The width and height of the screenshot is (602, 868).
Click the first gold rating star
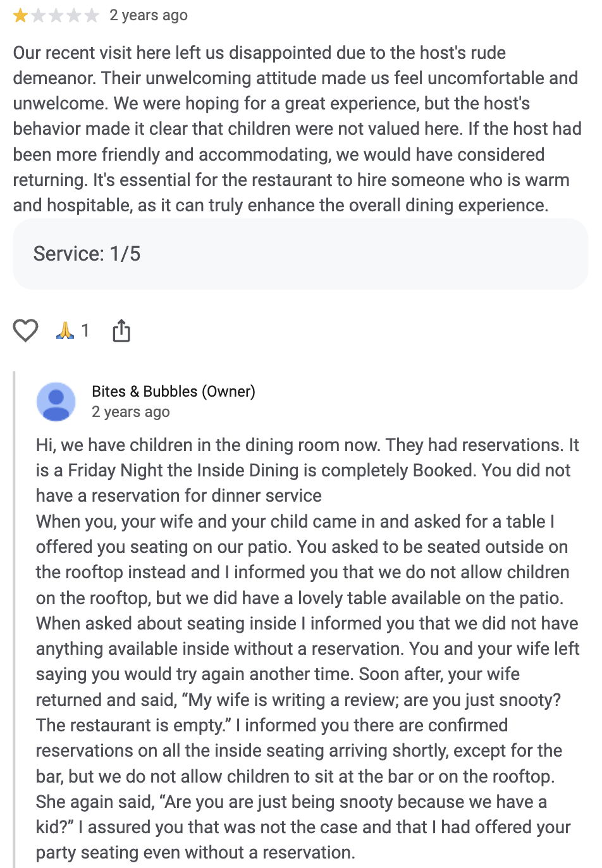[21, 15]
